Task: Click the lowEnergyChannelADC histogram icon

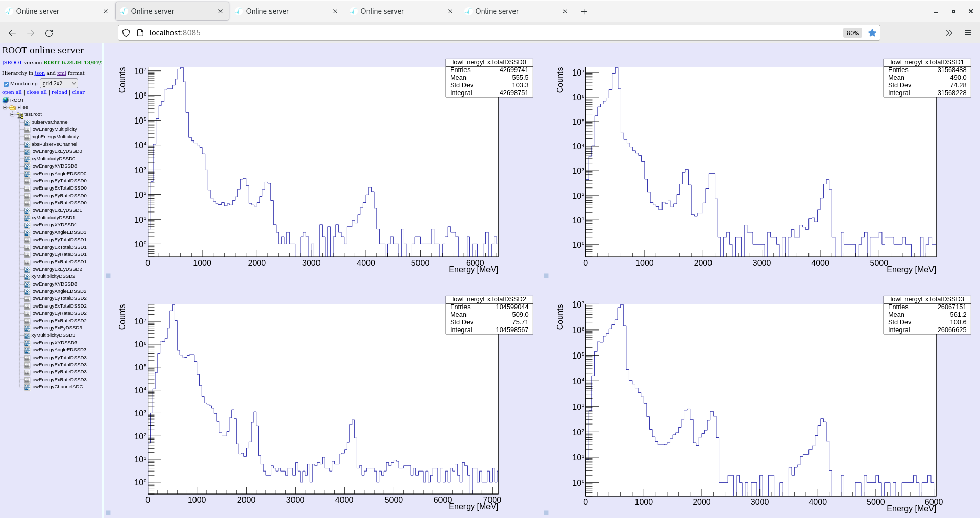Action: pyautogui.click(x=27, y=387)
